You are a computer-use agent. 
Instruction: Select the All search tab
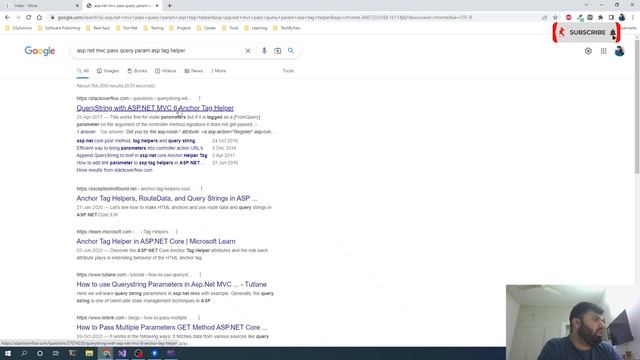pyautogui.click(x=83, y=71)
